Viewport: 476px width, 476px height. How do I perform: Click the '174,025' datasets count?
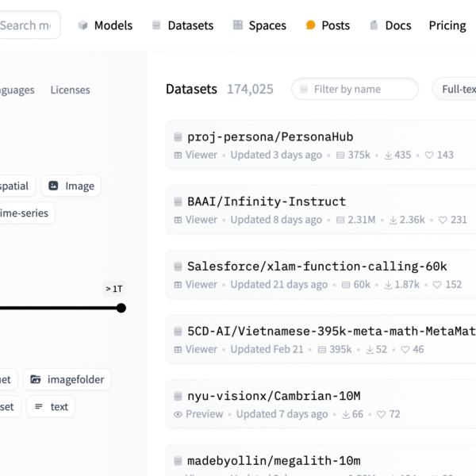pyautogui.click(x=250, y=89)
